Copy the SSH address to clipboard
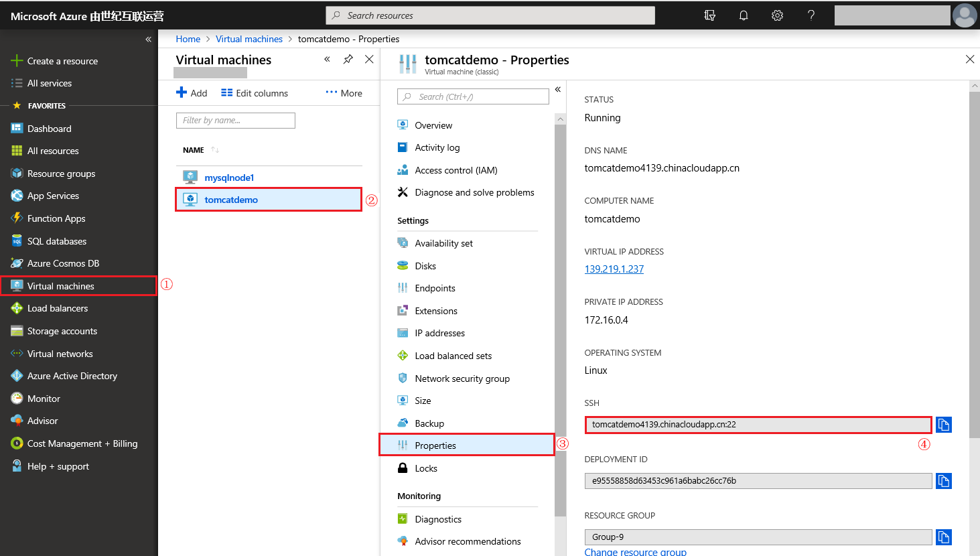Screen dimensions: 980x556 click(x=943, y=425)
